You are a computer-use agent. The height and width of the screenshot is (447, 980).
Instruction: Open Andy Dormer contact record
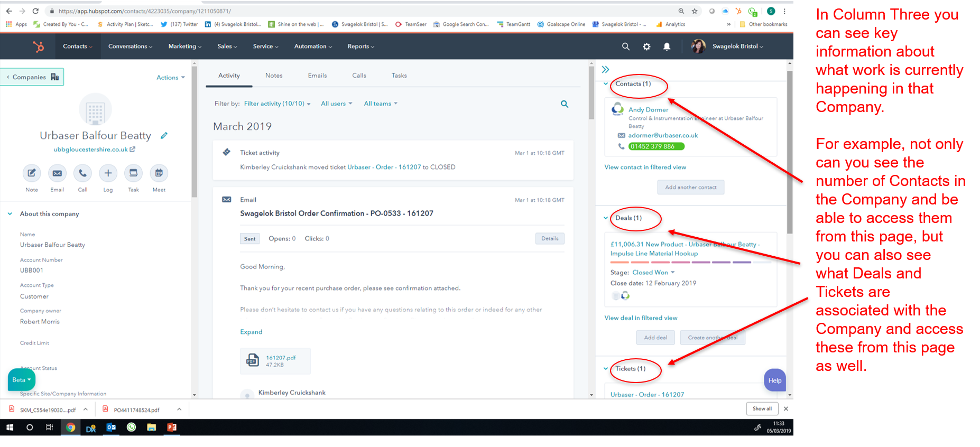[648, 110]
